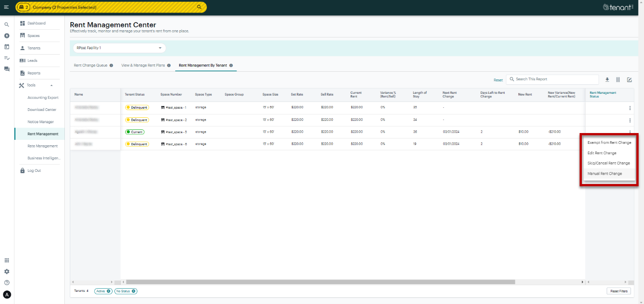Remove the No Status filter chip
The image size is (644, 304).
pos(134,291)
